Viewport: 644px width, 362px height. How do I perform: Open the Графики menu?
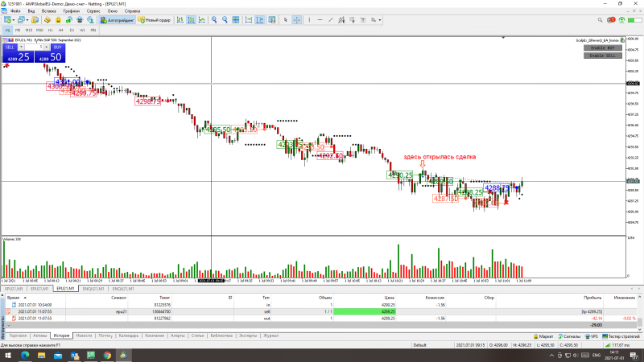(x=72, y=11)
